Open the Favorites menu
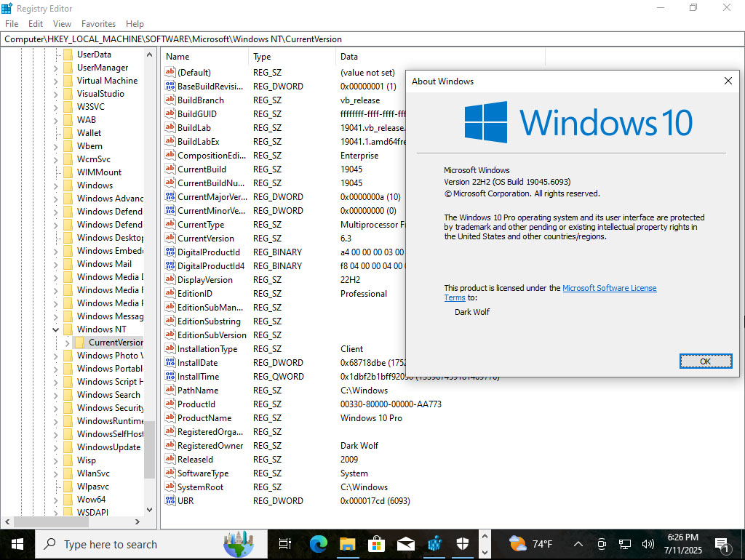Image resolution: width=745 pixels, height=560 pixels. click(98, 24)
